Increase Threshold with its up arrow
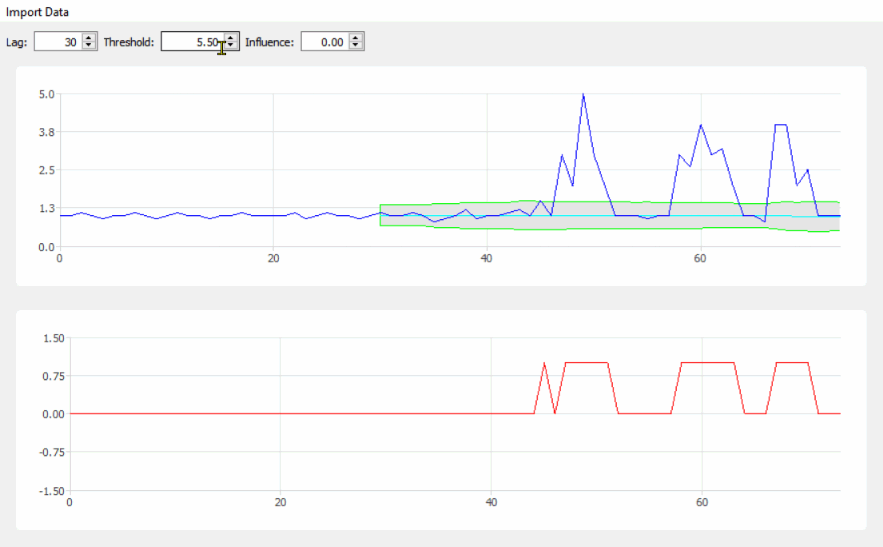This screenshot has height=547, width=883. (x=231, y=37)
